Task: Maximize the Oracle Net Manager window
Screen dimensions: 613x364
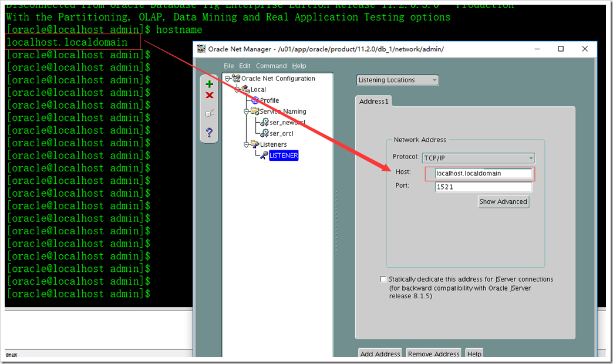Action: pos(561,49)
